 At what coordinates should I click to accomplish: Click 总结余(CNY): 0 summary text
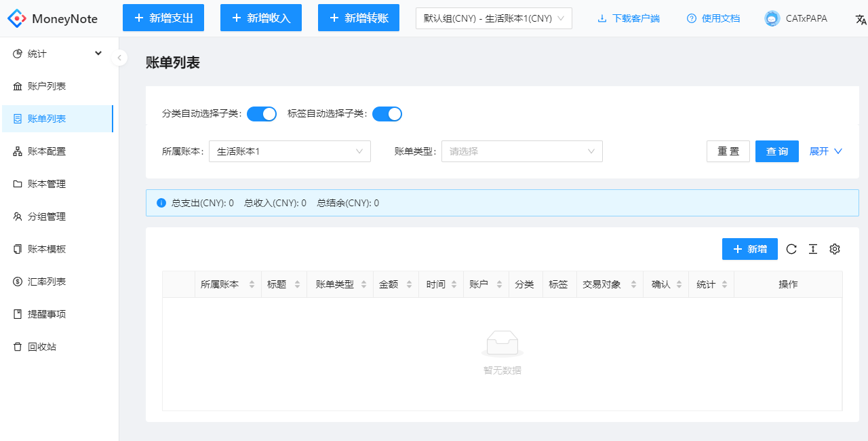point(348,203)
